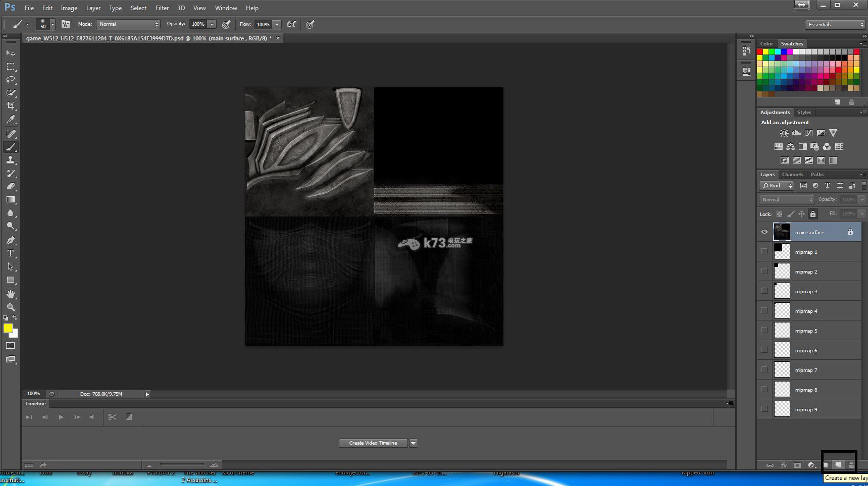868x486 pixels.
Task: Select the Pen tool
Action: pos(11,240)
